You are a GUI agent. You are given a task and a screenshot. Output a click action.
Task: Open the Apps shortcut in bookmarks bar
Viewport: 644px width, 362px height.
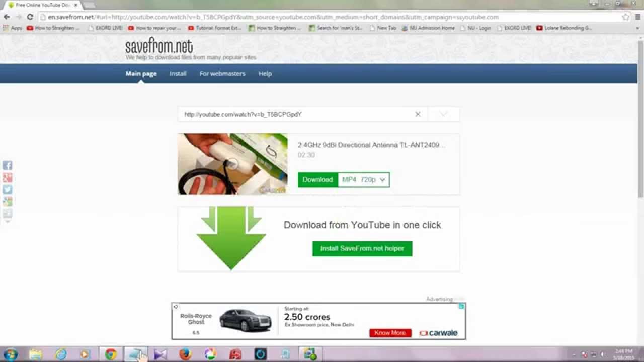tap(13, 28)
